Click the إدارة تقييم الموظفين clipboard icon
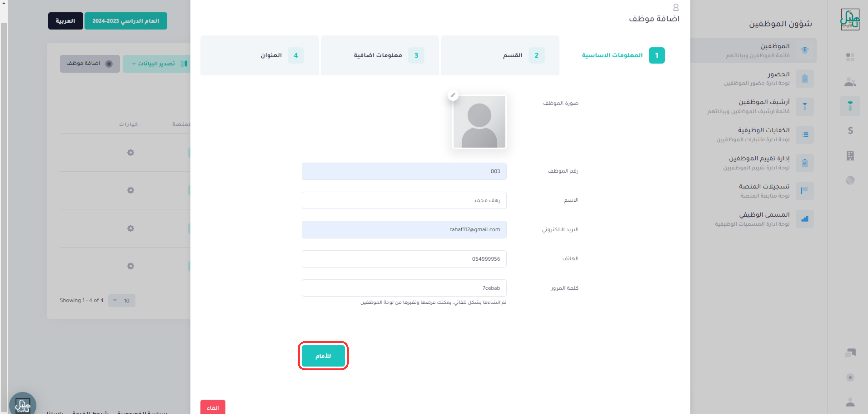868x414 pixels. [x=805, y=163]
